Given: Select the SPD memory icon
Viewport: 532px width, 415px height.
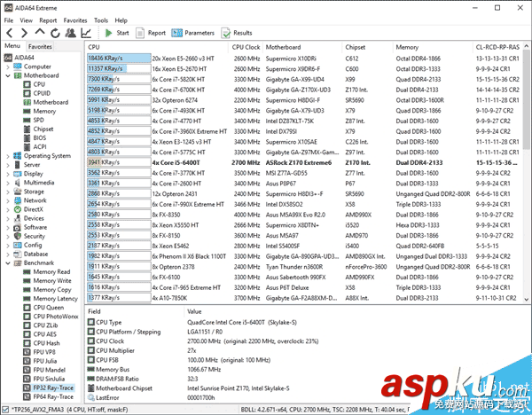Looking at the screenshot, I should point(27,120).
